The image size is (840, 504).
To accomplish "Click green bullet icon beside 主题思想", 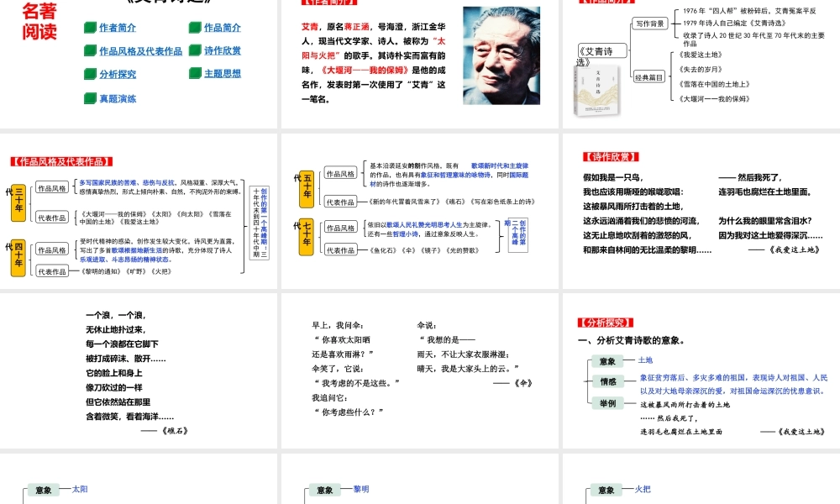I will (x=195, y=73).
